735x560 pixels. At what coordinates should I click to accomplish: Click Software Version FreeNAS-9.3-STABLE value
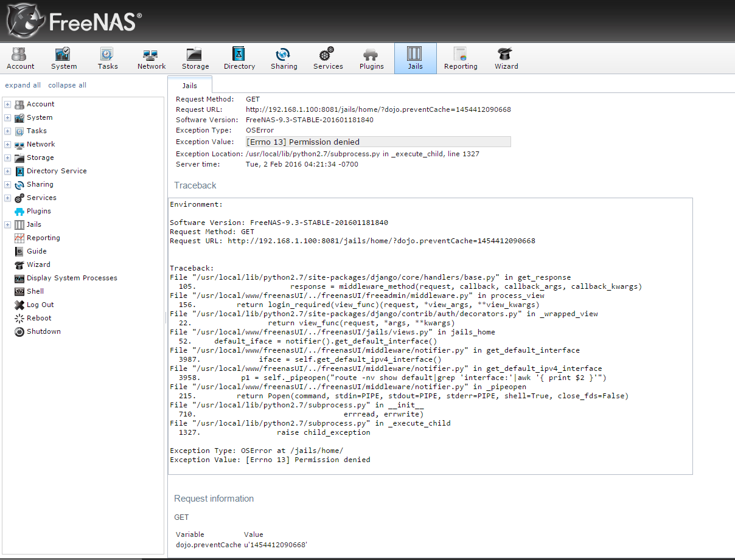(x=310, y=120)
